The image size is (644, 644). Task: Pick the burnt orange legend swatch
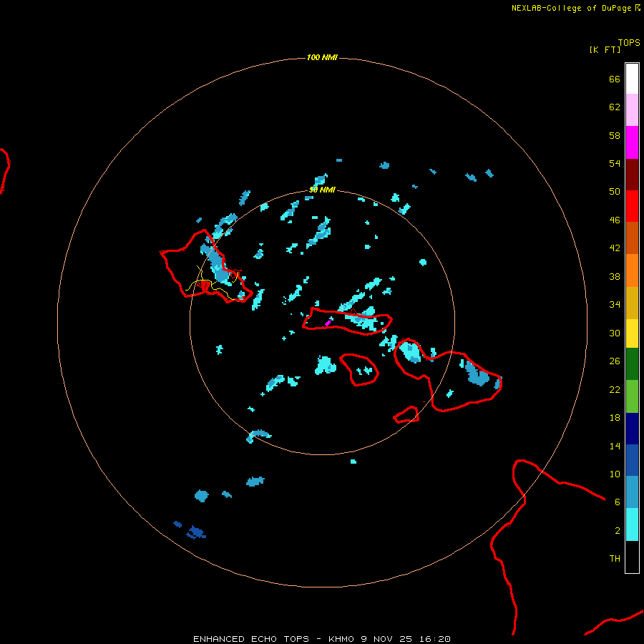632,238
